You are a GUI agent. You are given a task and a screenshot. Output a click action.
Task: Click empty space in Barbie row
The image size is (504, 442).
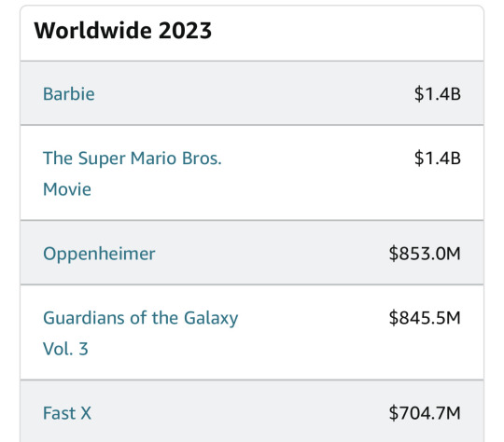click(254, 94)
